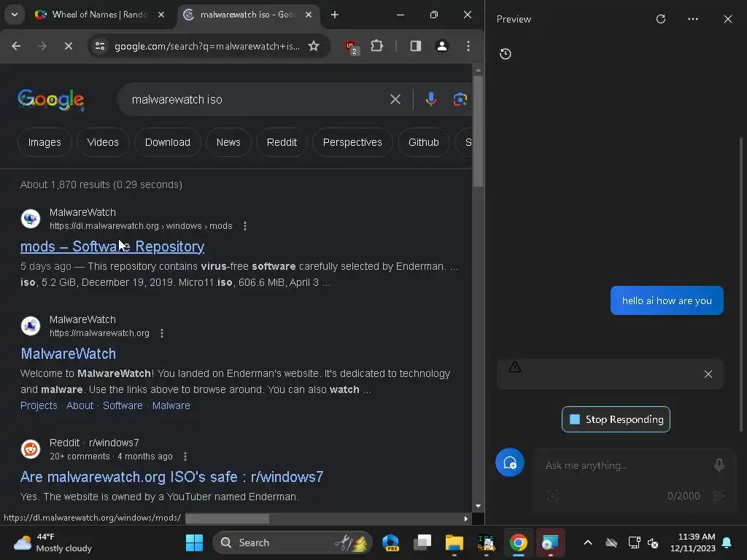Screen dimensions: 747x560
Task: Select the Download filter chip
Action: [x=168, y=142]
